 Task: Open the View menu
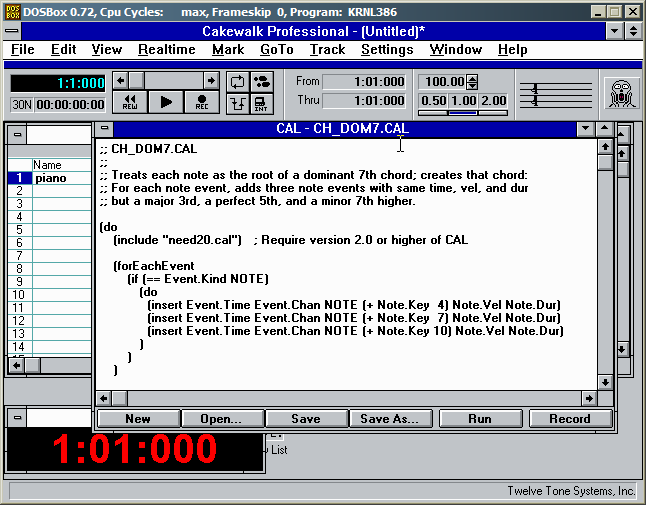tap(107, 49)
